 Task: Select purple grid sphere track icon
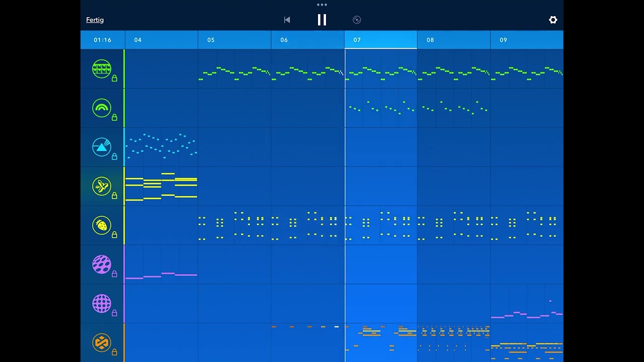point(102,304)
